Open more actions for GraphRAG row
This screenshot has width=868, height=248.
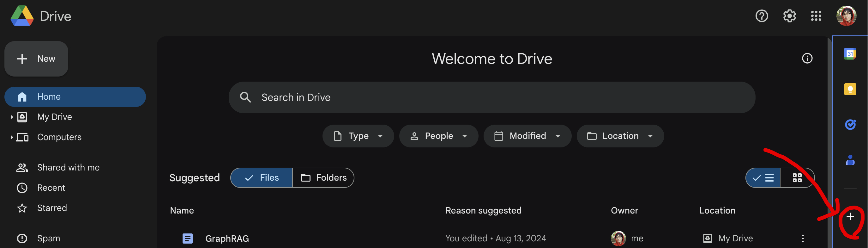(803, 238)
